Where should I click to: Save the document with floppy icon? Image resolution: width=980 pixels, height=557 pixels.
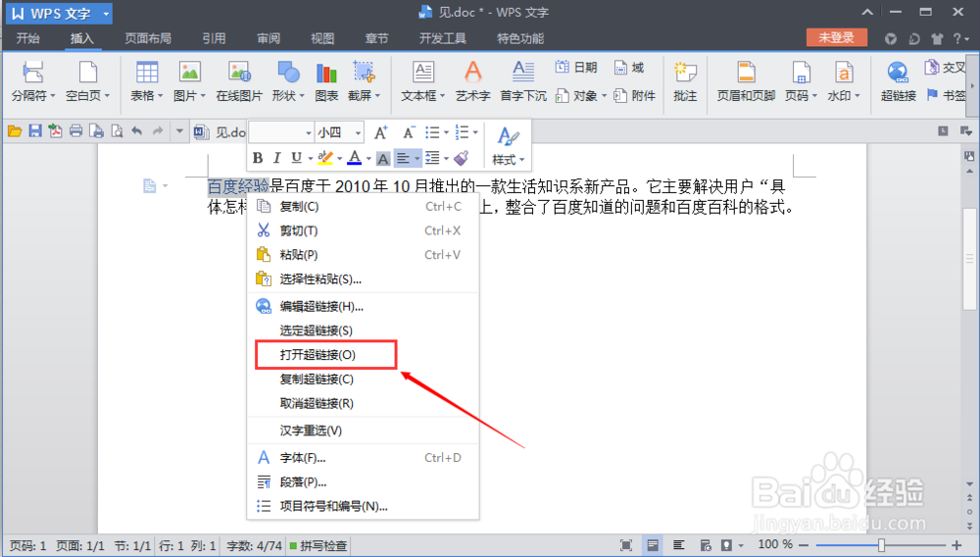coord(35,131)
